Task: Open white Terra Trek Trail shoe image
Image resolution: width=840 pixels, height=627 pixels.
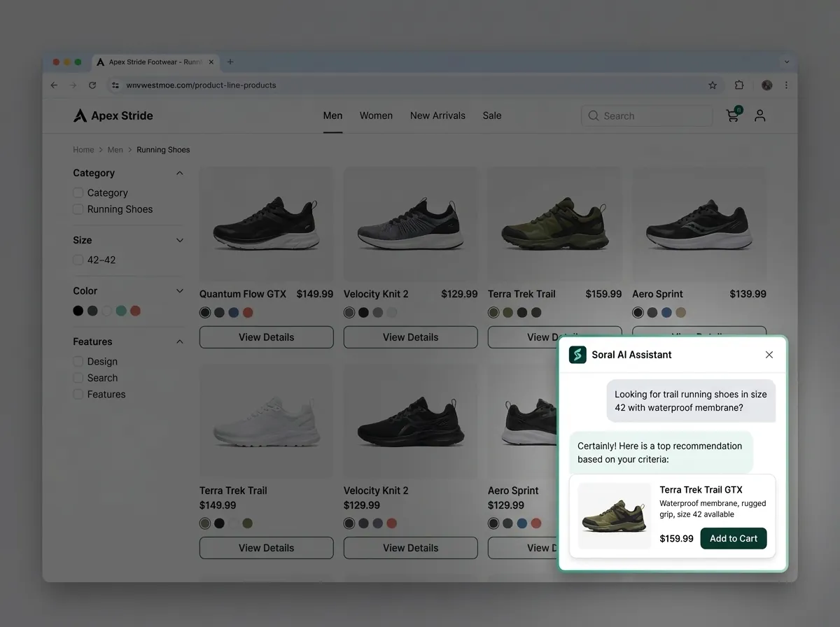Action: point(266,421)
